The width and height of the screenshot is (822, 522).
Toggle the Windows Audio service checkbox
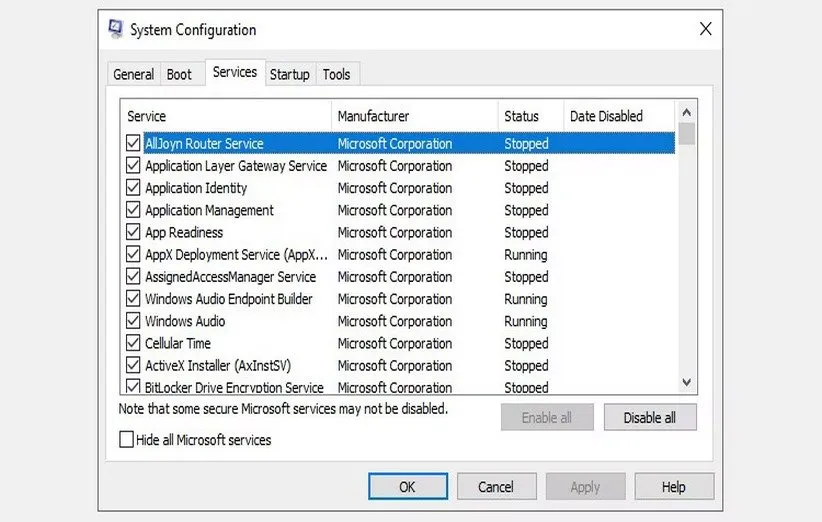(133, 321)
